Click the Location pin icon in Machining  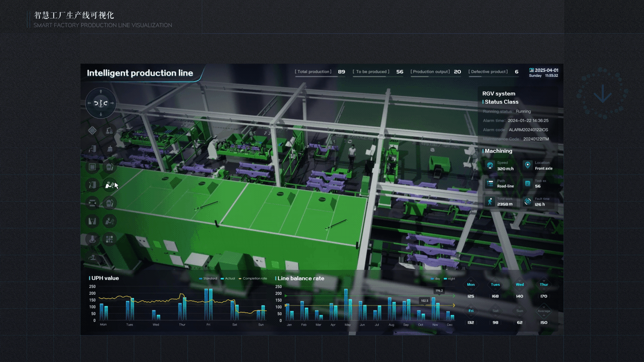click(x=527, y=165)
